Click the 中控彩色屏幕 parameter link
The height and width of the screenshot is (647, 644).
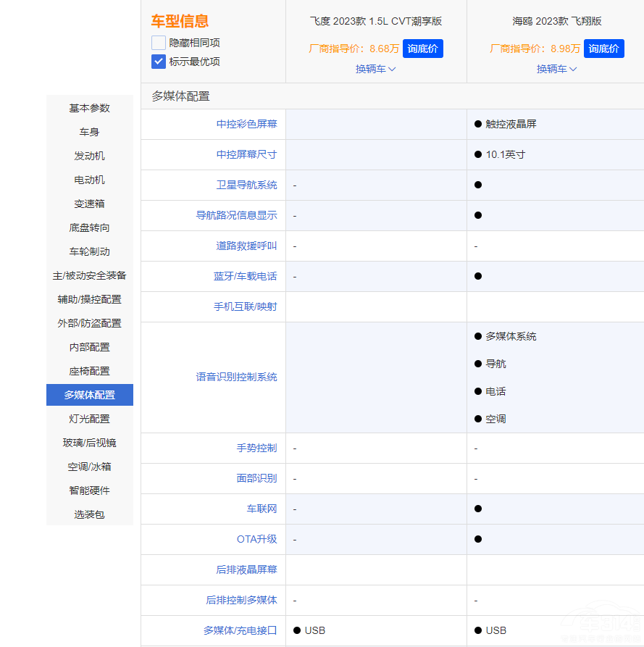(246, 124)
